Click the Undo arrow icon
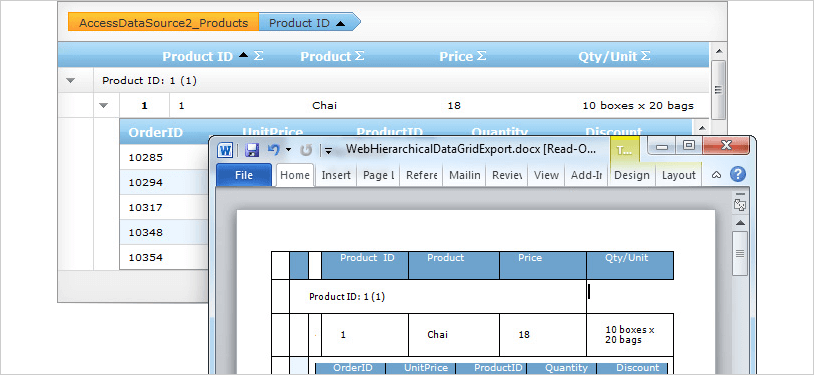 (x=274, y=150)
